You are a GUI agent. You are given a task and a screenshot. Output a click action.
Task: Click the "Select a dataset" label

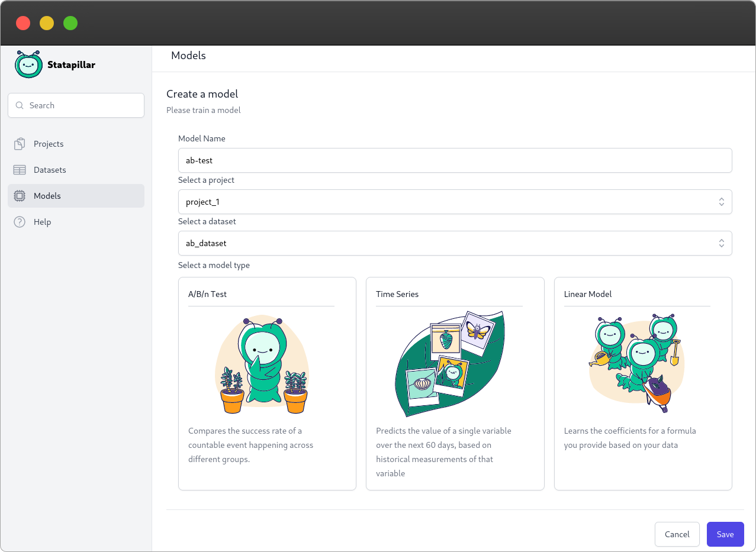point(207,221)
